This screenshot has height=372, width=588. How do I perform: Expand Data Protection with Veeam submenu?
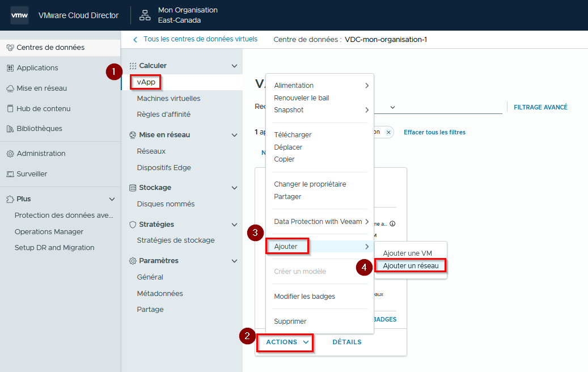tap(320, 222)
